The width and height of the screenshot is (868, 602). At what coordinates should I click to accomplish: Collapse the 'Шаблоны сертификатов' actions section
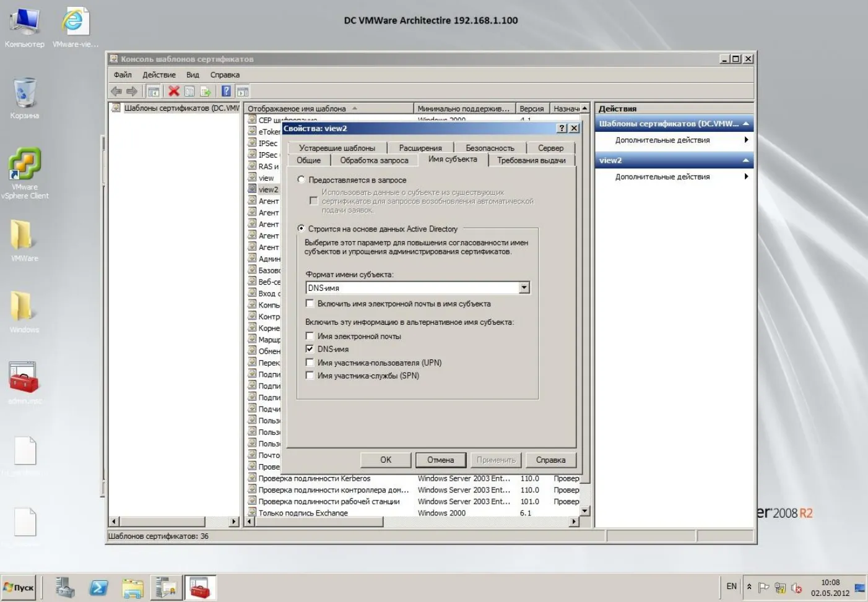[x=745, y=124]
